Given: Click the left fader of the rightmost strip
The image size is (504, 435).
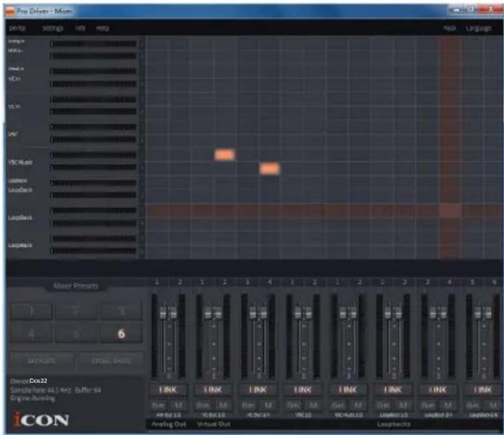Looking at the screenshot, I should 478,313.
